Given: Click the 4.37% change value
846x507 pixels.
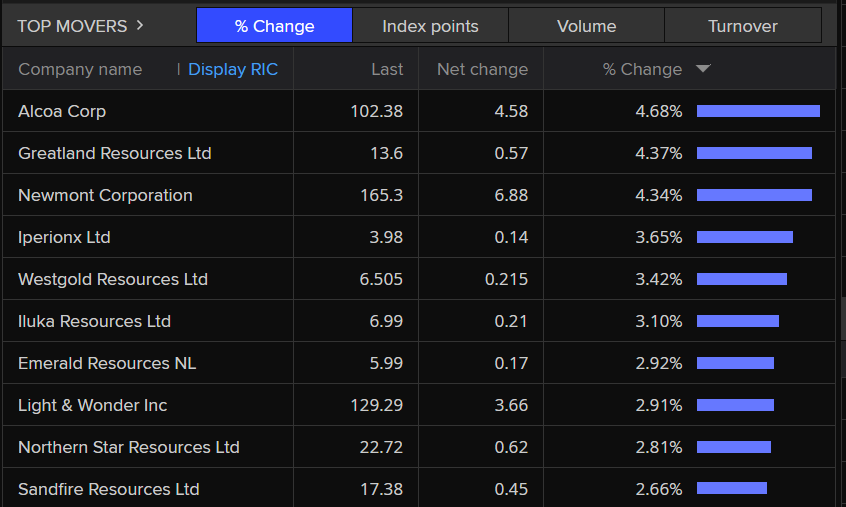Looking at the screenshot, I should (659, 153).
